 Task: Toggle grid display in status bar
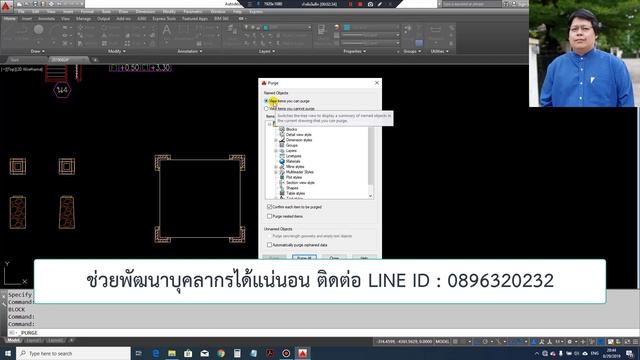coord(456,342)
